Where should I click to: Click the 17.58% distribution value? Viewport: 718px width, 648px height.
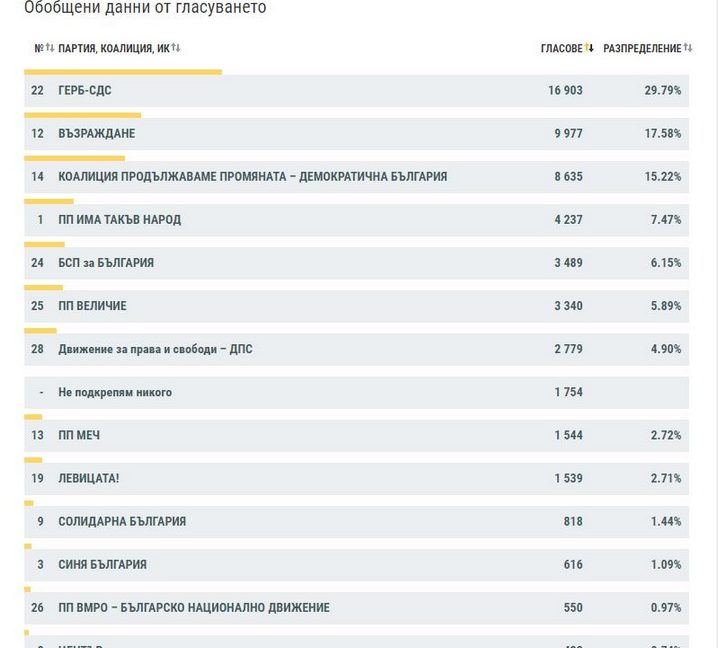coord(662,134)
